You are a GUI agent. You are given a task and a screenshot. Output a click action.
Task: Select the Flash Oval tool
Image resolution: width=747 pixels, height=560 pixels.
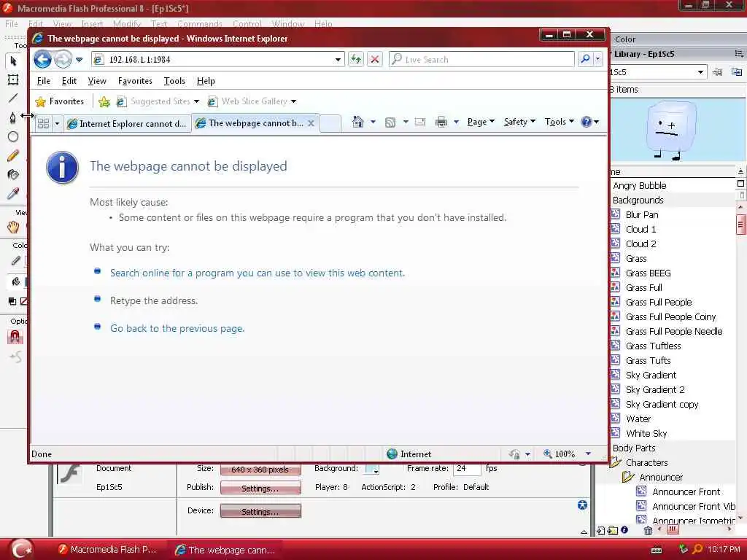(13, 136)
